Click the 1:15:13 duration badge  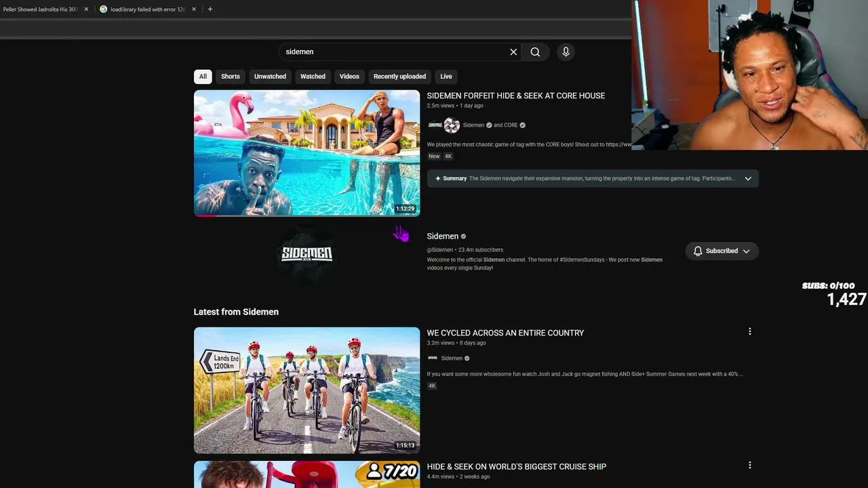(405, 445)
